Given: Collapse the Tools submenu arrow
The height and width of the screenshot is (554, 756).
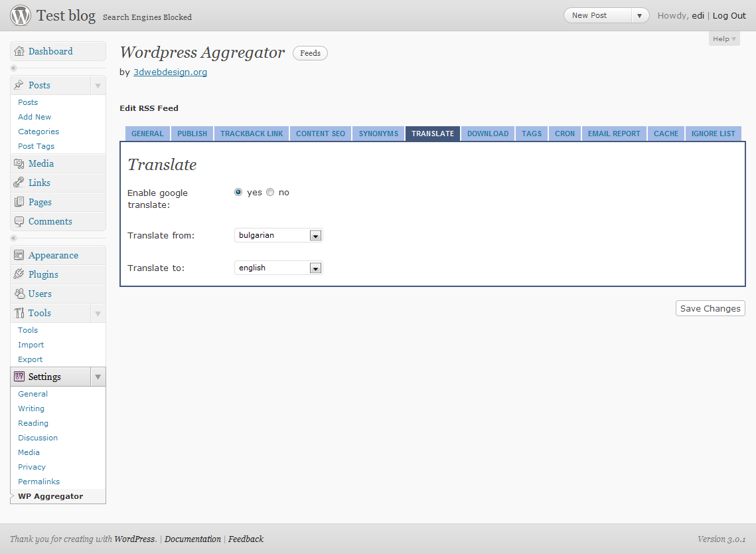Looking at the screenshot, I should coord(98,313).
